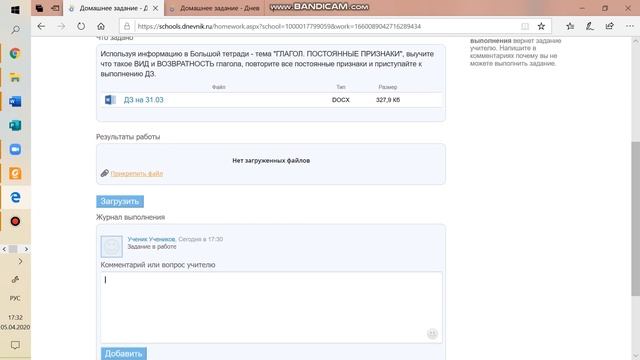Launch Microsoft Word from the taskbar

point(15,101)
